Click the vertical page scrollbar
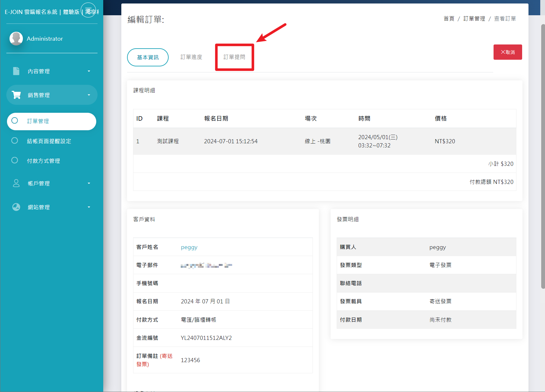 (x=543, y=156)
